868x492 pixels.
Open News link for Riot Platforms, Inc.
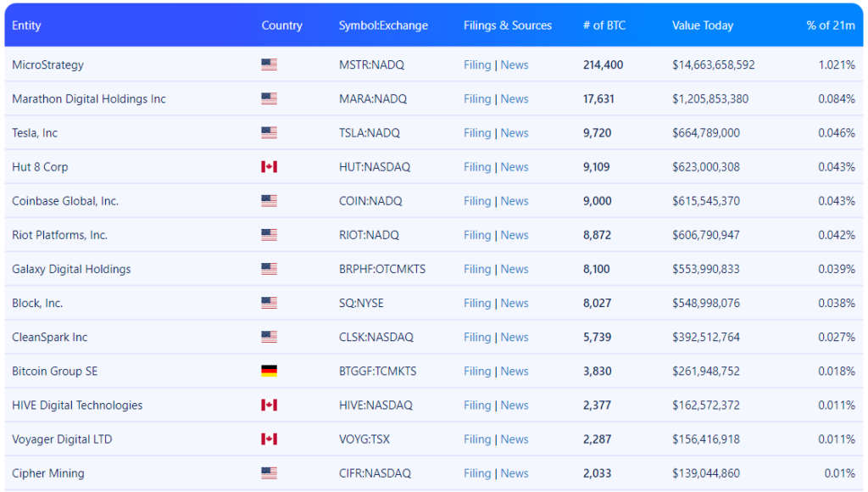tap(515, 235)
